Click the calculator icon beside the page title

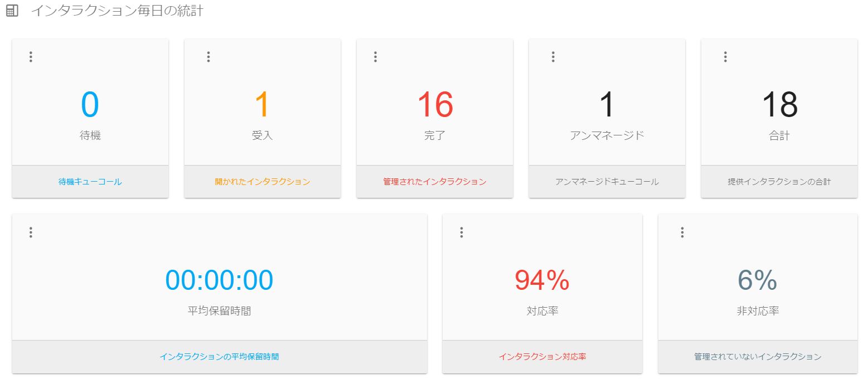(x=12, y=11)
